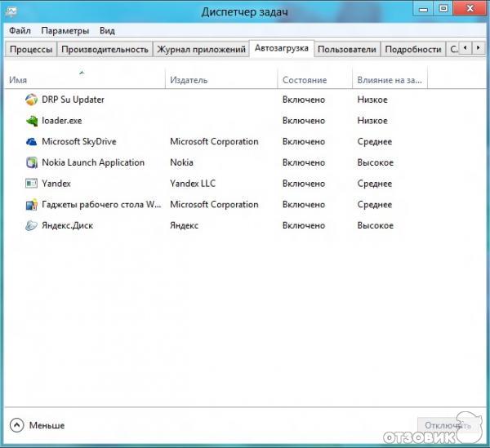The height and width of the screenshot is (448, 490).
Task: Click the Microsoft SkyDrive cloud icon
Action: 31,142
